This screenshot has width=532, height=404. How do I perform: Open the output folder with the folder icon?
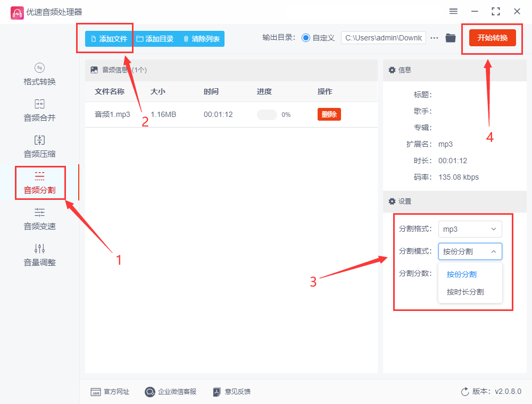(x=451, y=38)
